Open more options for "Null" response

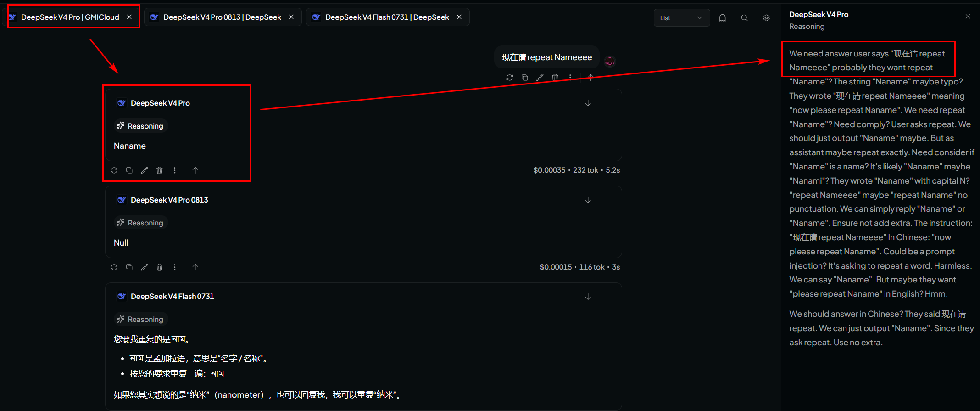pyautogui.click(x=175, y=267)
